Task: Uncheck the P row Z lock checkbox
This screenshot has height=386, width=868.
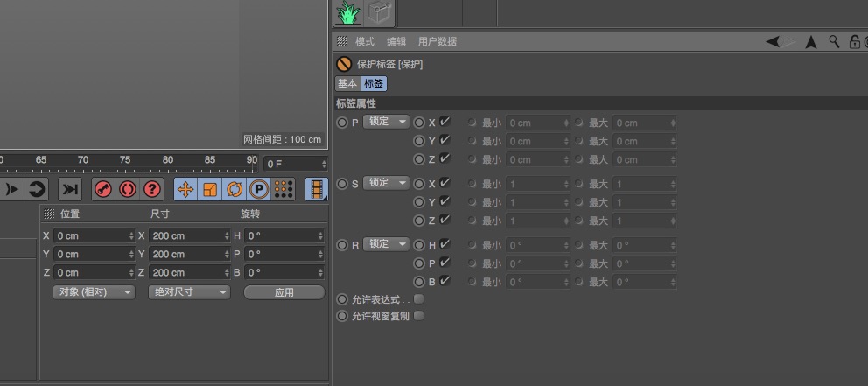Action: [x=444, y=158]
